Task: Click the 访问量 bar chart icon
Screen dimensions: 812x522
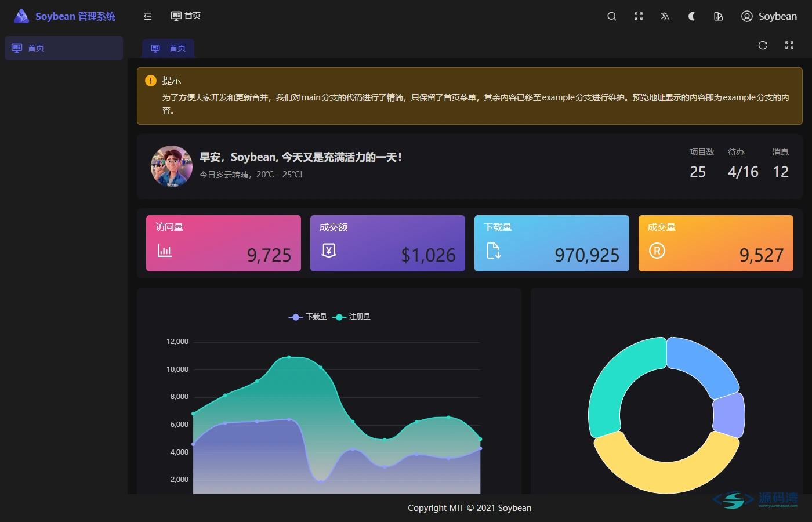Action: tap(165, 251)
